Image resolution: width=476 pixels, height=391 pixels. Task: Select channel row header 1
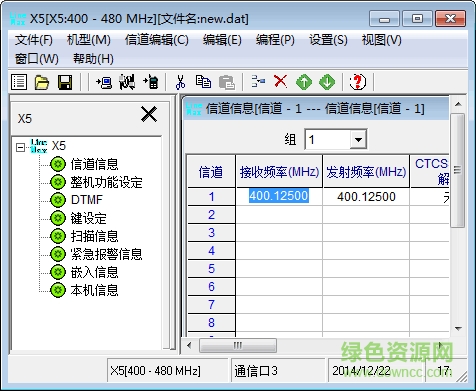[x=211, y=196]
